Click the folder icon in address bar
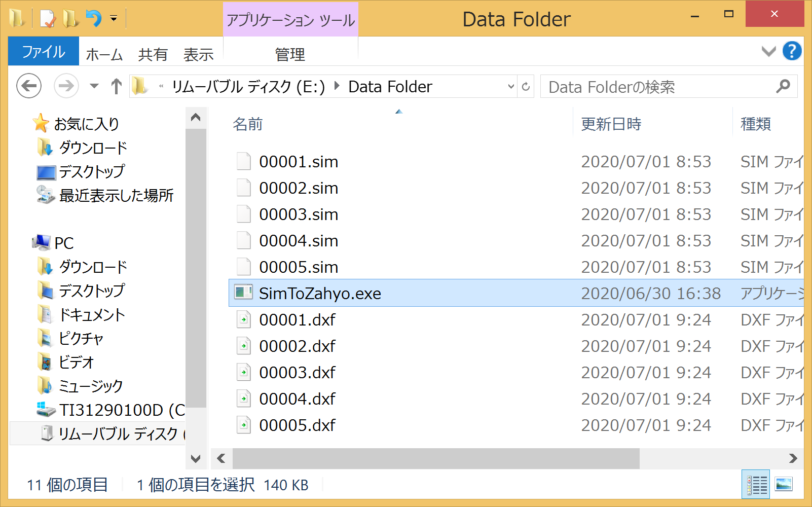 point(140,86)
